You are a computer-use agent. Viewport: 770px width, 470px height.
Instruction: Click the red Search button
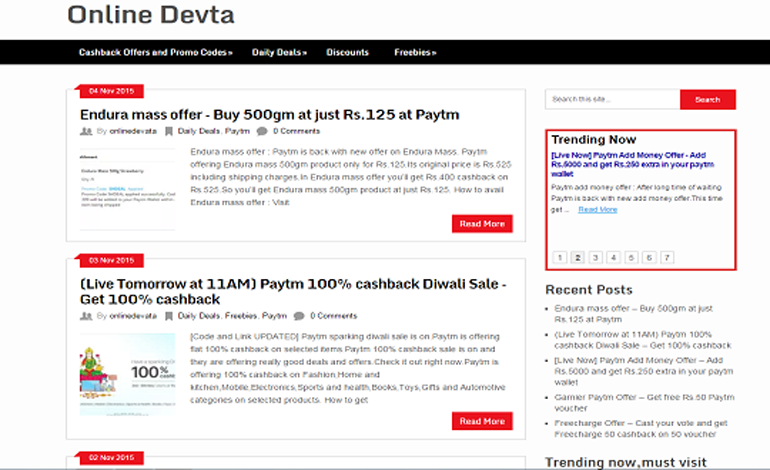click(x=708, y=99)
